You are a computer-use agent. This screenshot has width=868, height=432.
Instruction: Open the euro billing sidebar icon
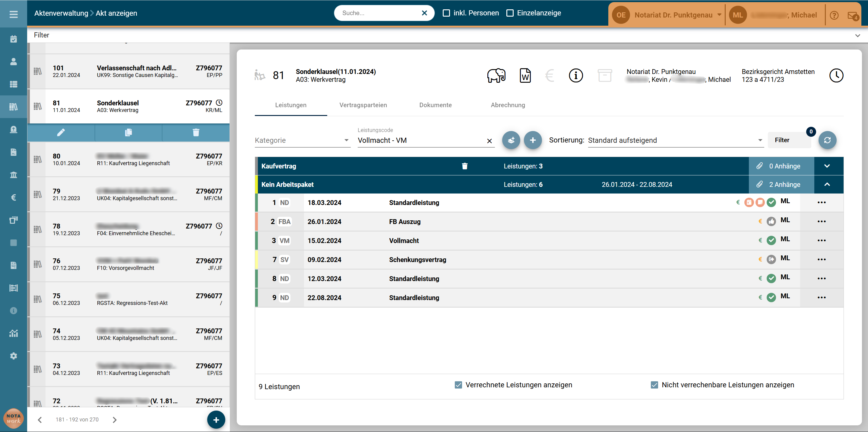point(14,197)
